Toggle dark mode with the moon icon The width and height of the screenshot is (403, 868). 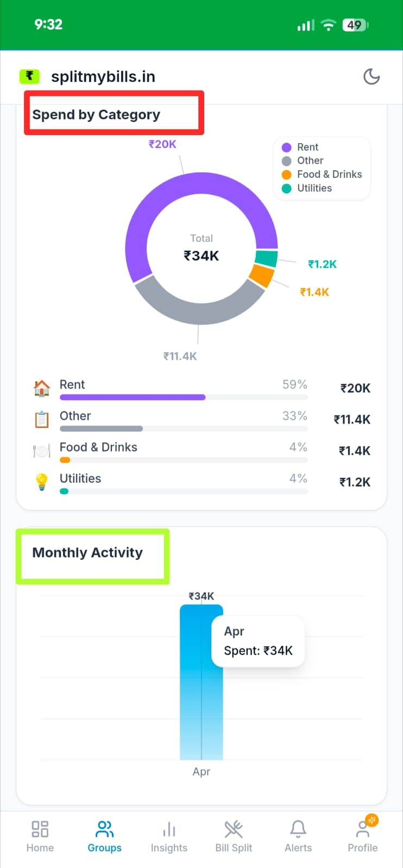(371, 76)
